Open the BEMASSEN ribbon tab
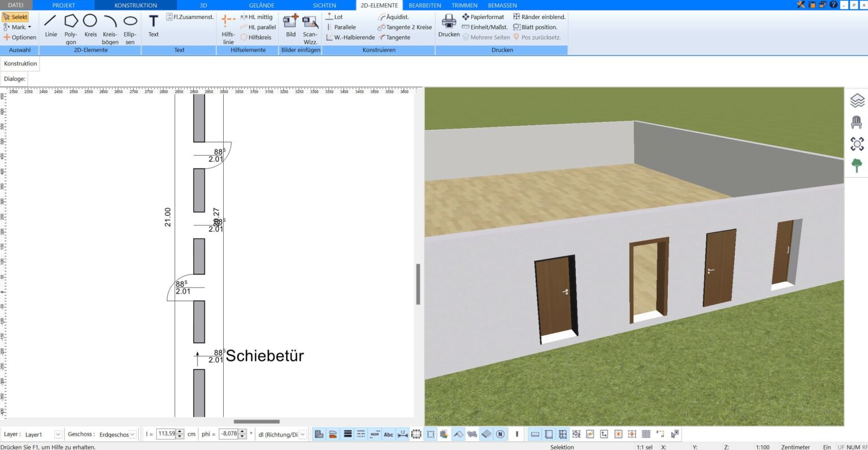 502,5
